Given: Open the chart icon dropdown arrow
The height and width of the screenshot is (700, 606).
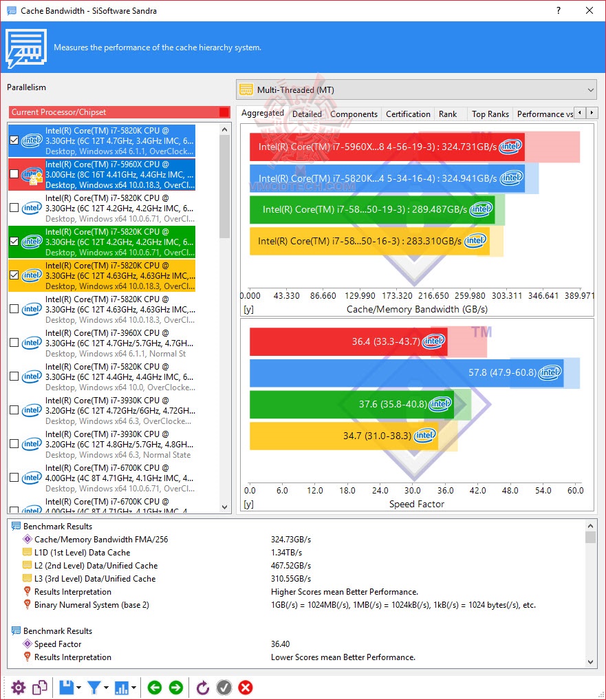Looking at the screenshot, I should click(133, 688).
